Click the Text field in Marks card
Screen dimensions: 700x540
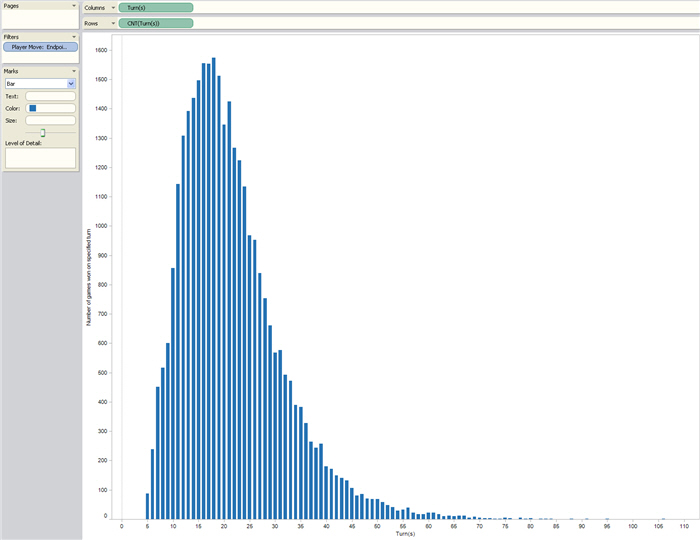point(50,96)
